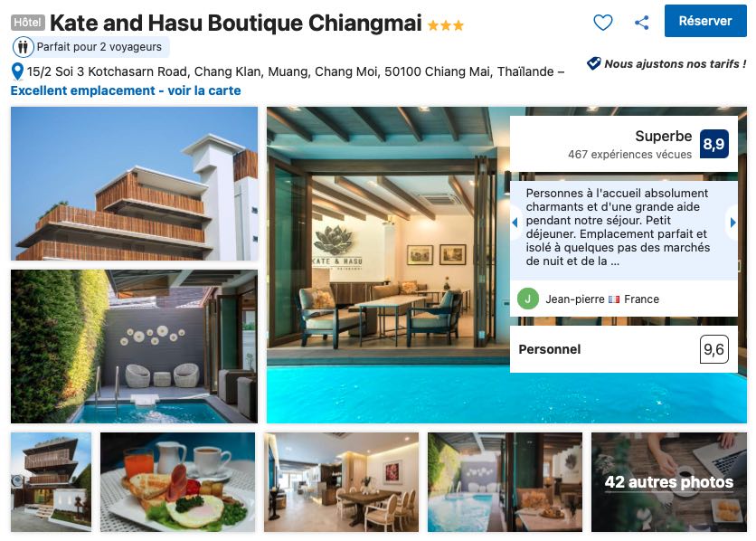This screenshot has width=756, height=541.
Task: Click the three-star rating icons
Action: click(x=445, y=25)
